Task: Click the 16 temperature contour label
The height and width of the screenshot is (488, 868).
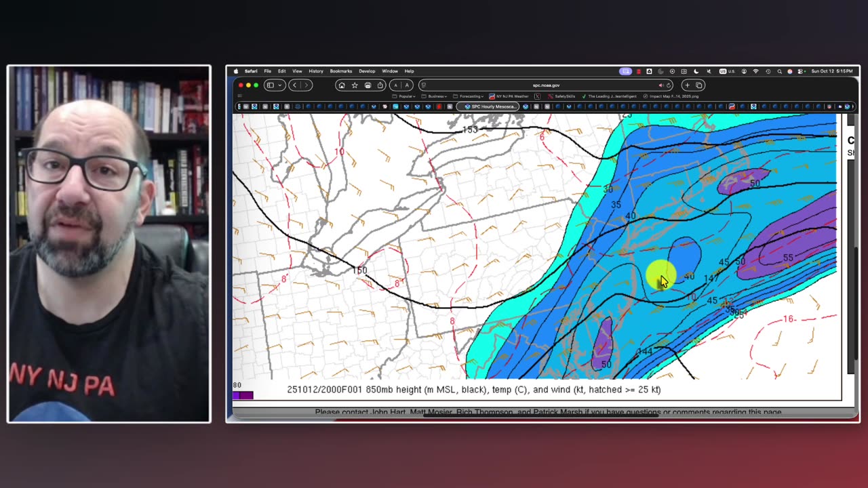Action: click(788, 319)
